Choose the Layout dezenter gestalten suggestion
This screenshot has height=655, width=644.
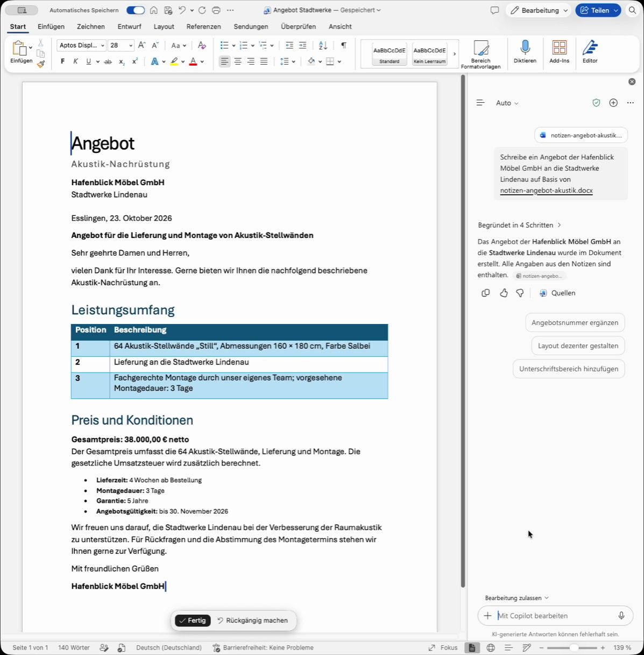pos(578,346)
